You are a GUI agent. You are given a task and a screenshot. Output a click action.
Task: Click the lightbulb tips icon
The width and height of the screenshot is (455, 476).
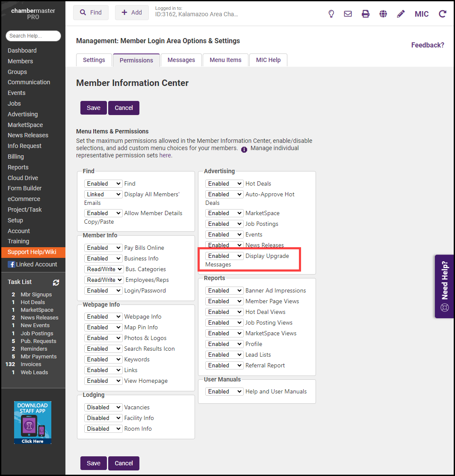[x=331, y=14]
